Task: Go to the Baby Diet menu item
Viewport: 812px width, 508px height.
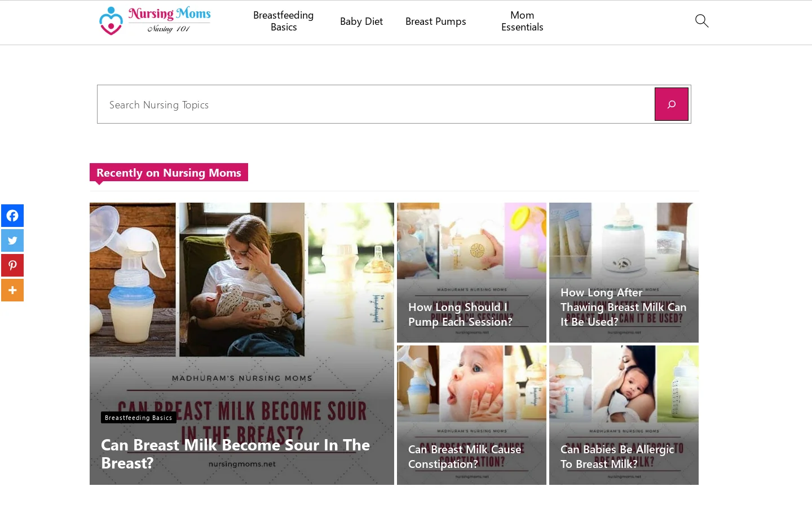Action: point(361,21)
